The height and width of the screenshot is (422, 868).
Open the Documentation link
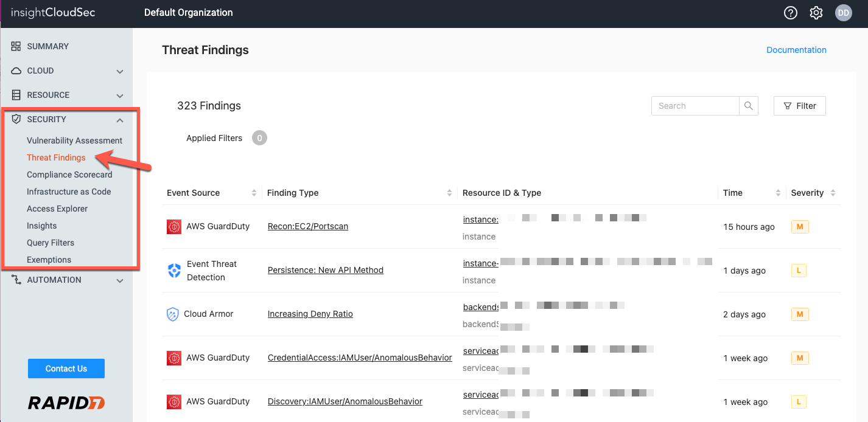(x=796, y=50)
